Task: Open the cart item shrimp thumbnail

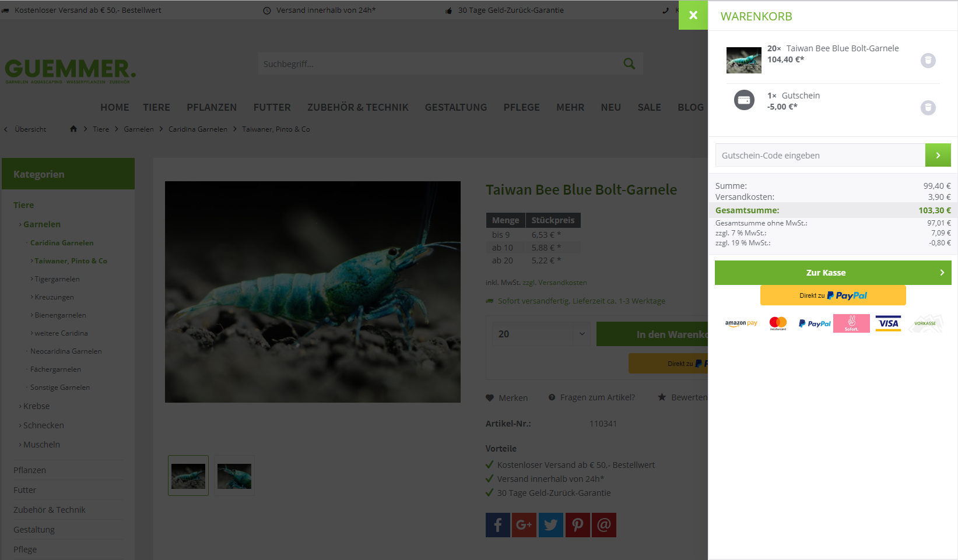Action: click(x=744, y=60)
